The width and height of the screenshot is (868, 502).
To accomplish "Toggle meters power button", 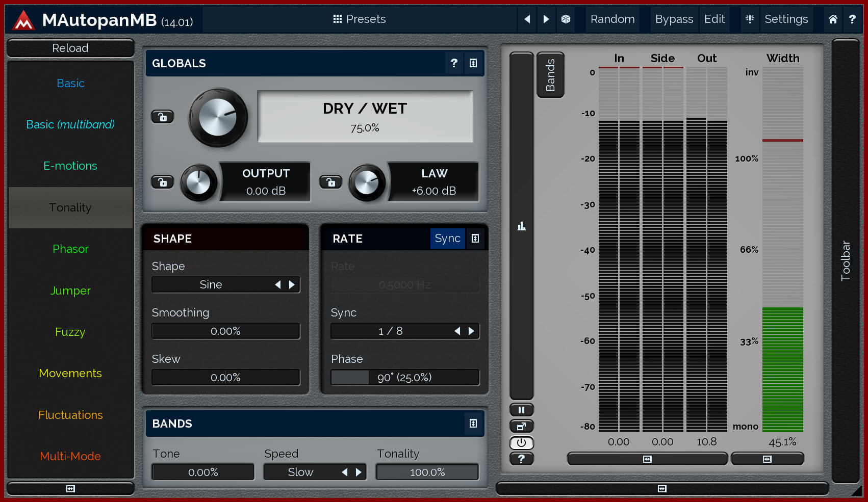I will (521, 443).
